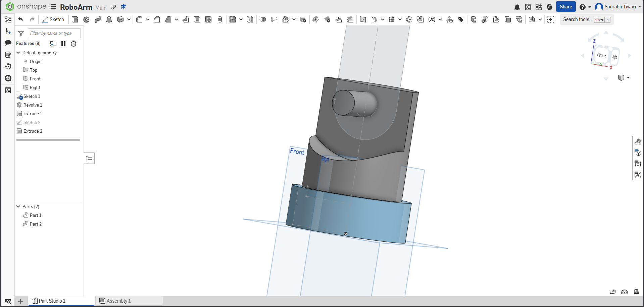Select Extrude 1 in the feature list
This screenshot has width=644, height=307.
coord(33,114)
